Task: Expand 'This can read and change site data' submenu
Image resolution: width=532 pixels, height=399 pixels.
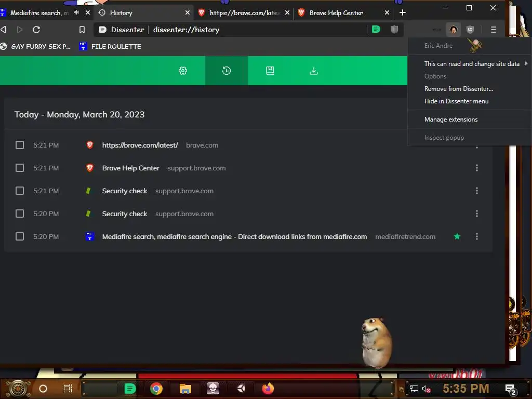Action: [470, 64]
